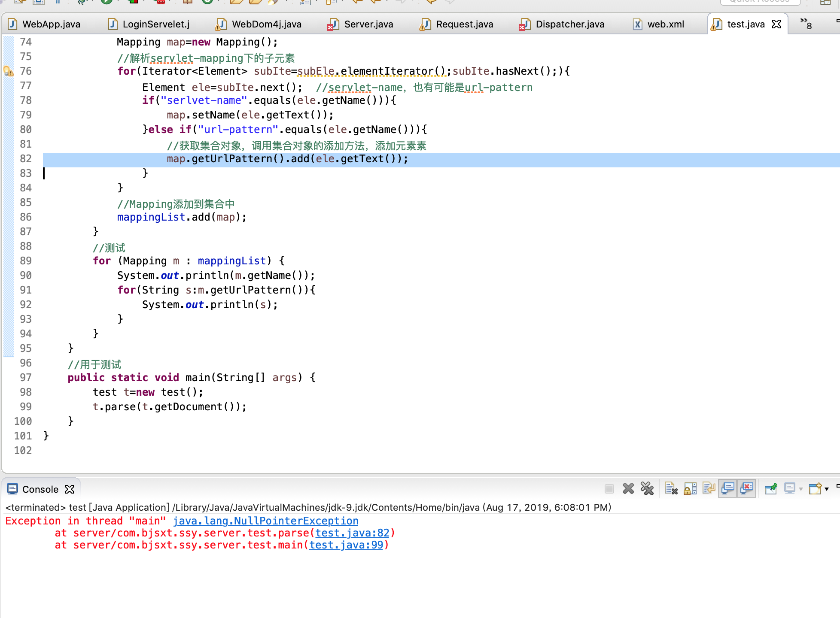Click System.out.println(m.getName()) on line 90

pyautogui.click(x=216, y=276)
